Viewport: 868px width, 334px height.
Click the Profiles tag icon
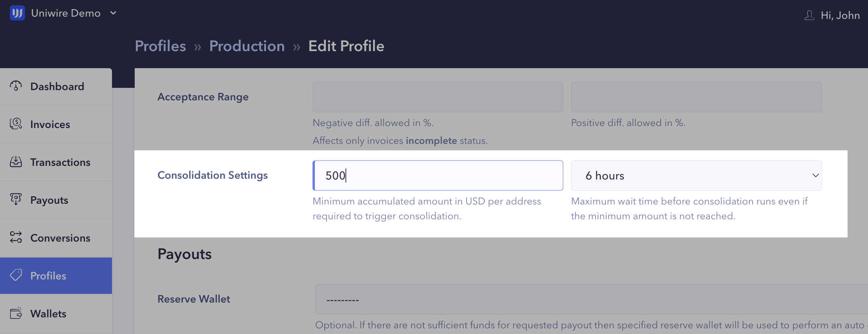(16, 275)
